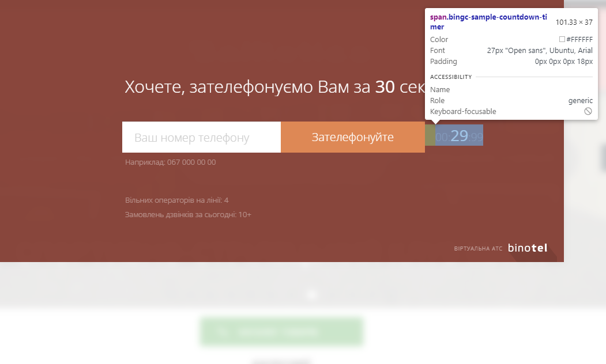Click the headline "Хочете, зателефонуємо Вам"
Viewport: 606px width, 364px height.
tap(238, 88)
